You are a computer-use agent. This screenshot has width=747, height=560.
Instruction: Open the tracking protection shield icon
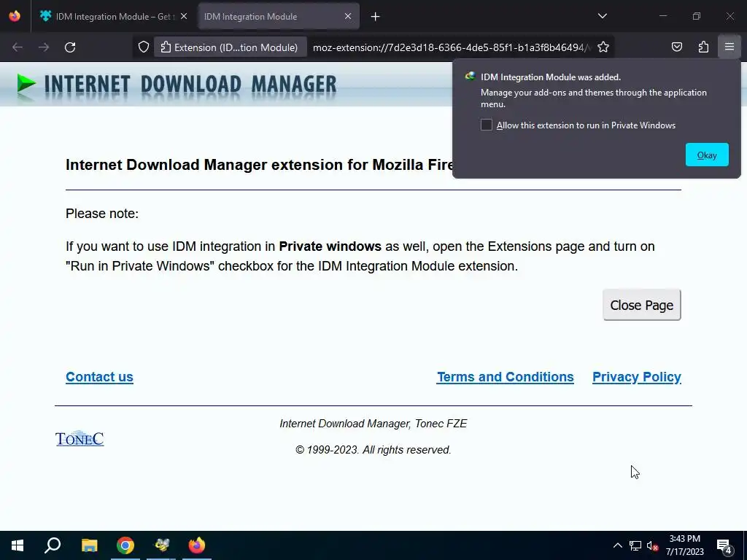144,47
